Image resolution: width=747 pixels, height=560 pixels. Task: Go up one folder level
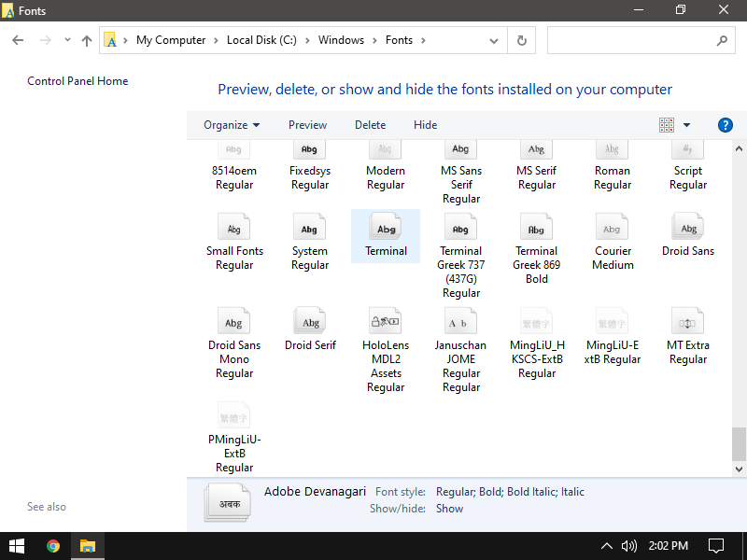pyautogui.click(x=86, y=40)
